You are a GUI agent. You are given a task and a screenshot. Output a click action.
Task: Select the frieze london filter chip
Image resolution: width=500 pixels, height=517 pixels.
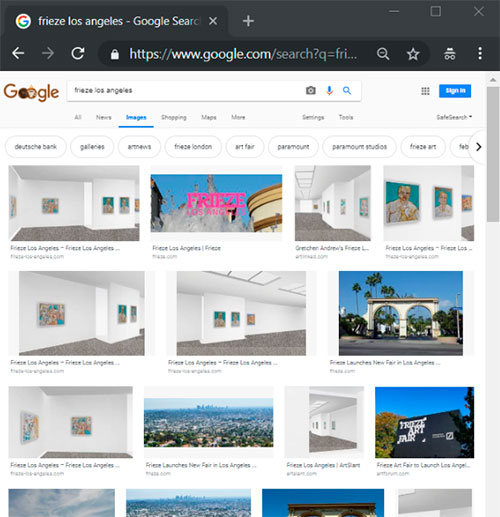[x=193, y=147]
